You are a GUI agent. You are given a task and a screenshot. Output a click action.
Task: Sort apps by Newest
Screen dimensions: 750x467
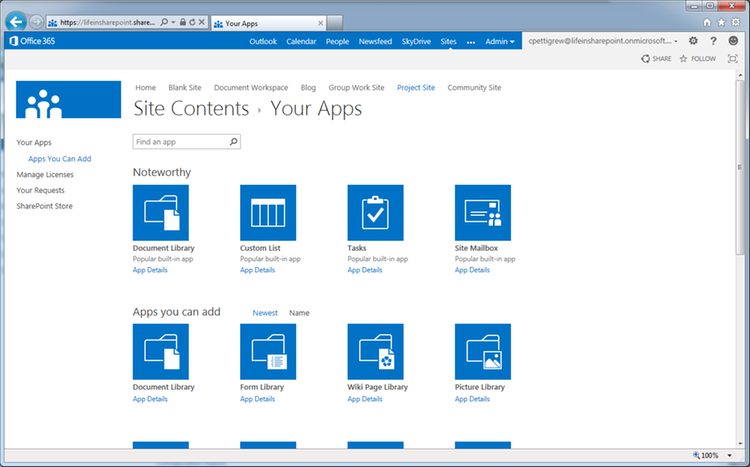(265, 313)
